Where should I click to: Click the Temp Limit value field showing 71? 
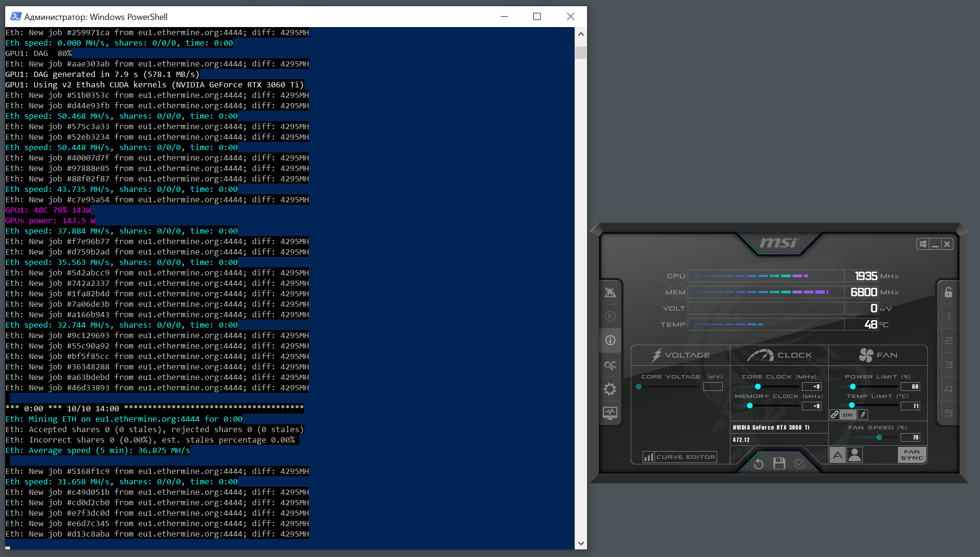click(911, 406)
